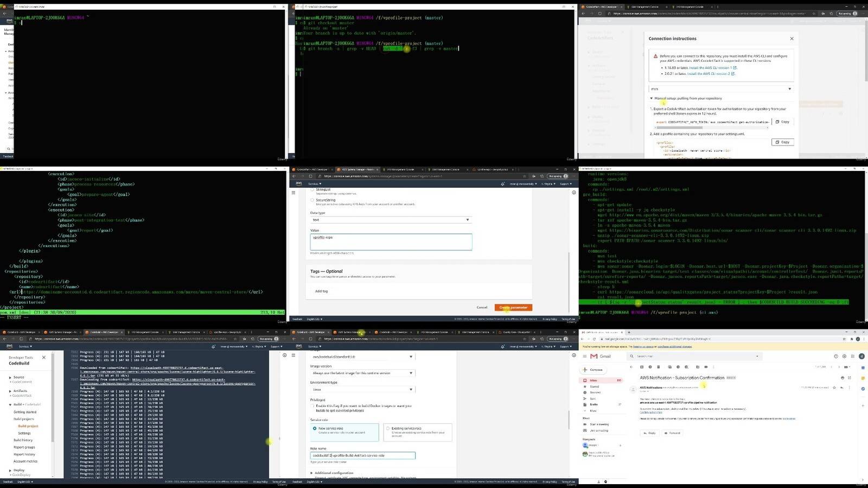This screenshot has height=488, width=868.
Task: Collapse the Build CodeBuild section
Action: [10, 404]
